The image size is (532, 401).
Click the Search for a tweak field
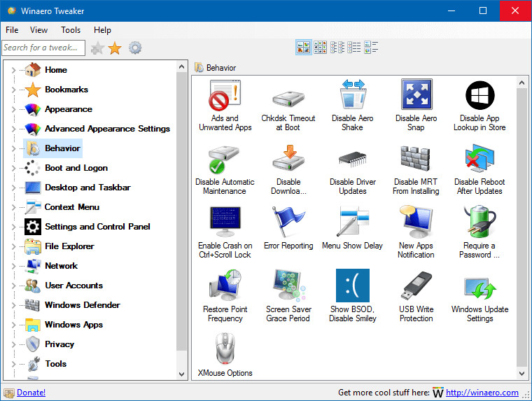(x=43, y=48)
